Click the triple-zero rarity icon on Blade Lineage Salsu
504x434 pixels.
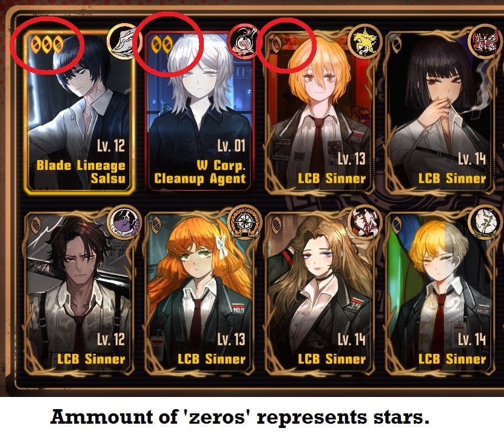tap(47, 44)
